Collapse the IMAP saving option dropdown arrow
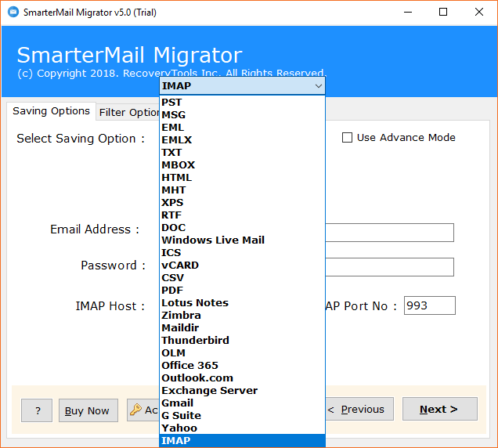This screenshot has width=498, height=448. click(x=319, y=86)
